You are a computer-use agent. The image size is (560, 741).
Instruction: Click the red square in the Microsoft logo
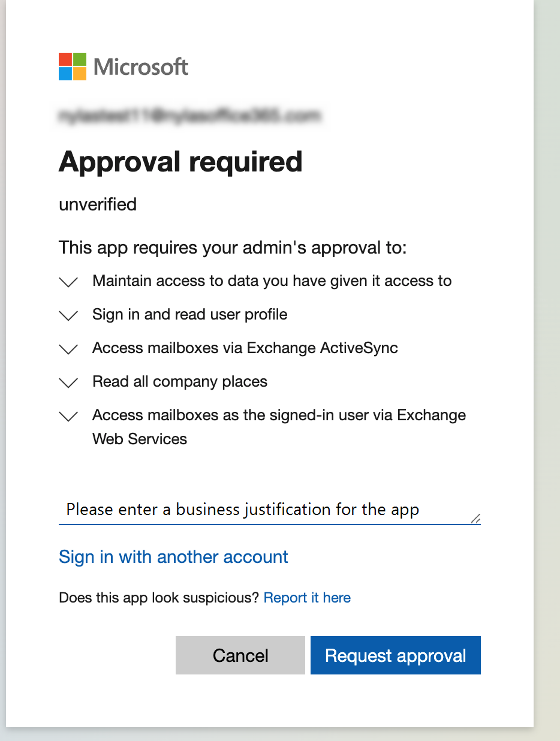(x=64, y=58)
